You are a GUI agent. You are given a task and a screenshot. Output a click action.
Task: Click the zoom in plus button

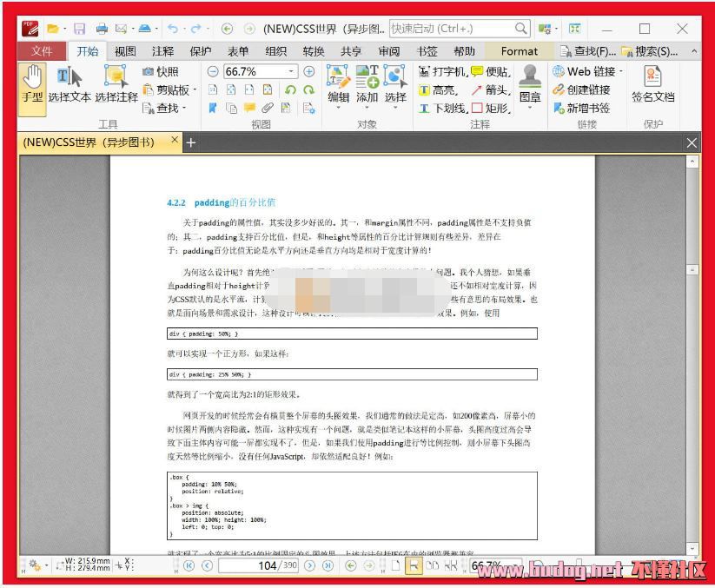308,71
